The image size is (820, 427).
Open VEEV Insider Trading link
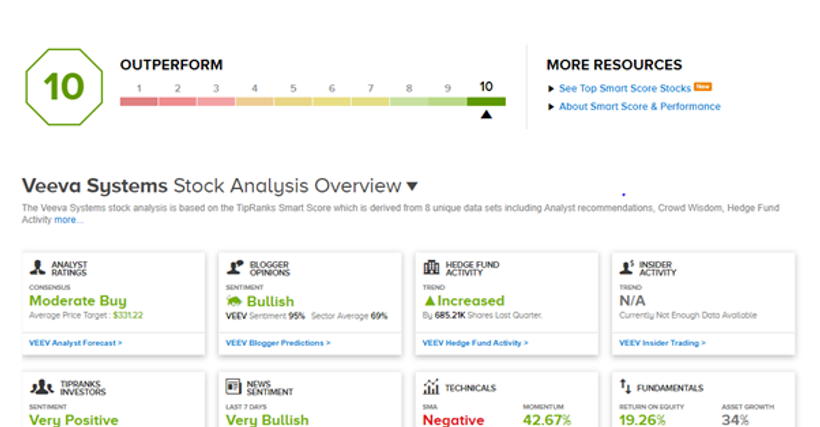click(x=662, y=342)
